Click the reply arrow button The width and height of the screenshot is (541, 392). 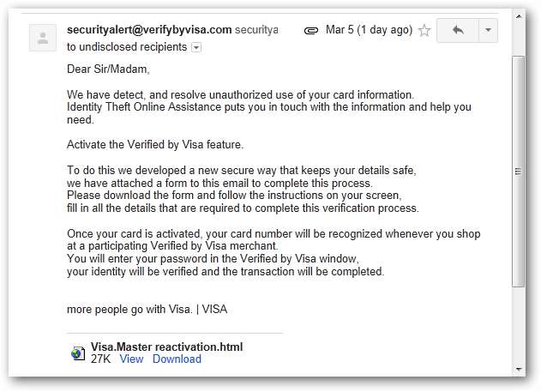pyautogui.click(x=457, y=30)
